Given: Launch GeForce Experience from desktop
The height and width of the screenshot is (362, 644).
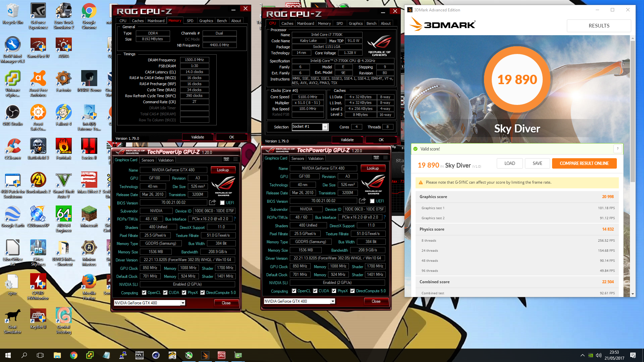Looking at the screenshot, I should 38,16.
